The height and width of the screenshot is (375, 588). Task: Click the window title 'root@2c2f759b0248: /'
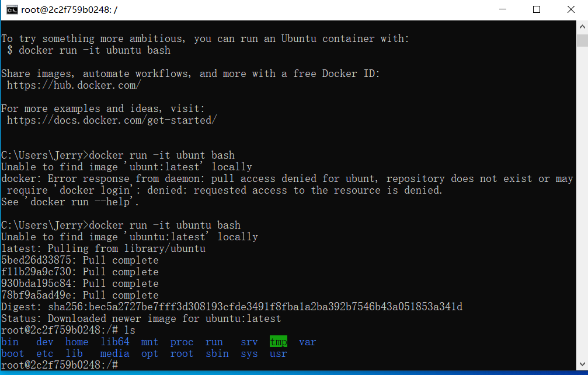click(69, 10)
